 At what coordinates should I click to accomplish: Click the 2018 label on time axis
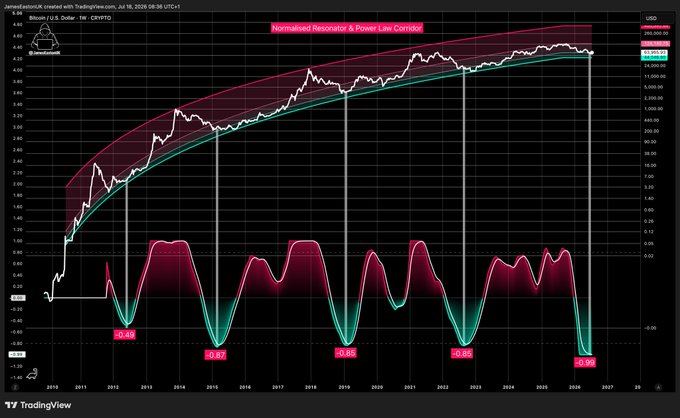pos(311,387)
